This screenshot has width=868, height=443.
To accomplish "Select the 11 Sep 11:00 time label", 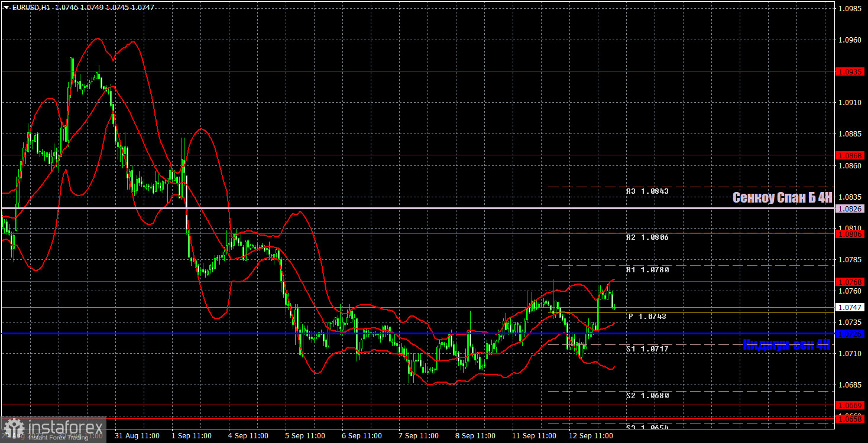I will tap(534, 436).
